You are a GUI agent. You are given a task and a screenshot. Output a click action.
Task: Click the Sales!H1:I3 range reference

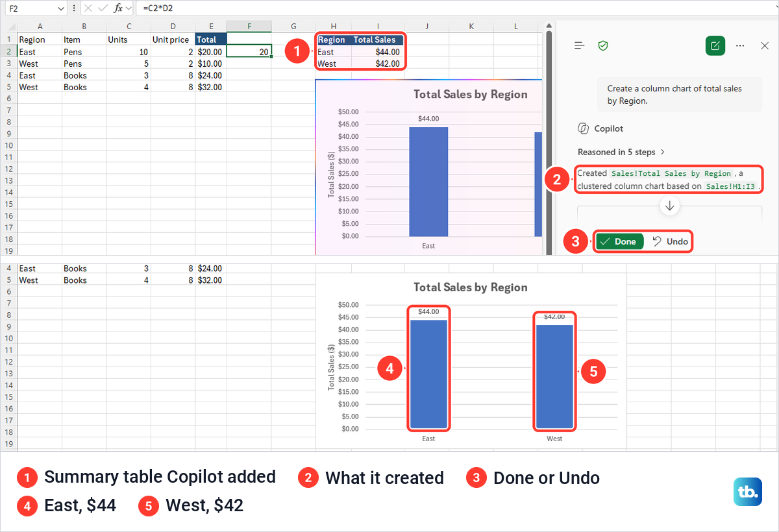(731, 186)
